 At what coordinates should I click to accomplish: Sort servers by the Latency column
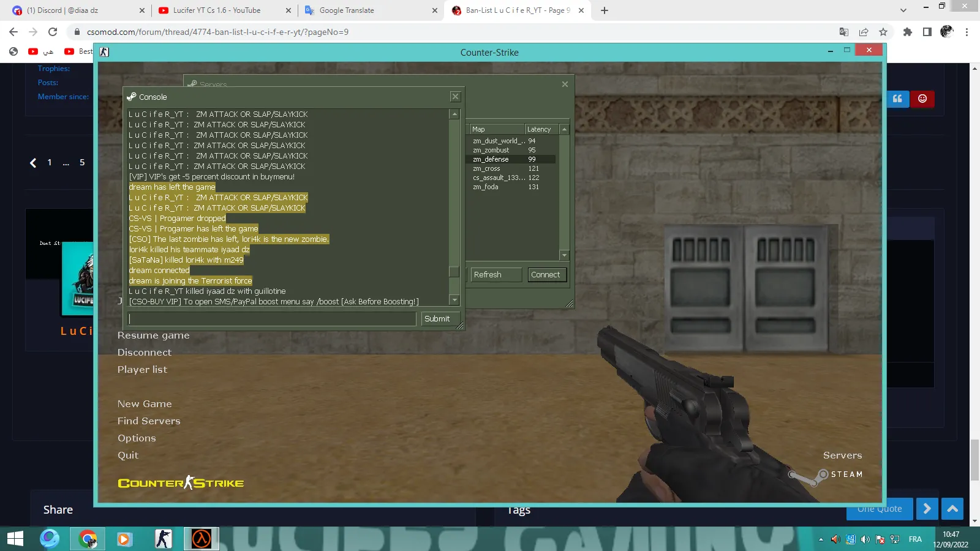coord(542,129)
